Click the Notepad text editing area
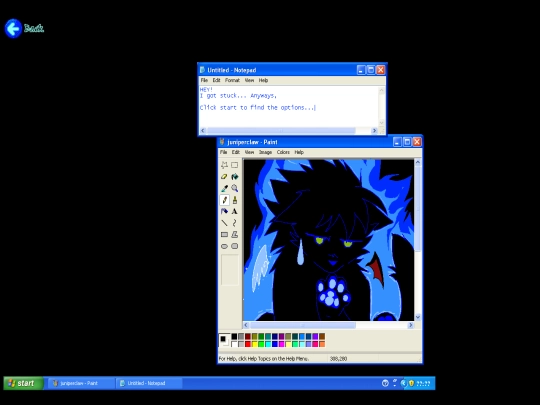This screenshot has height=405, width=540. (x=289, y=106)
